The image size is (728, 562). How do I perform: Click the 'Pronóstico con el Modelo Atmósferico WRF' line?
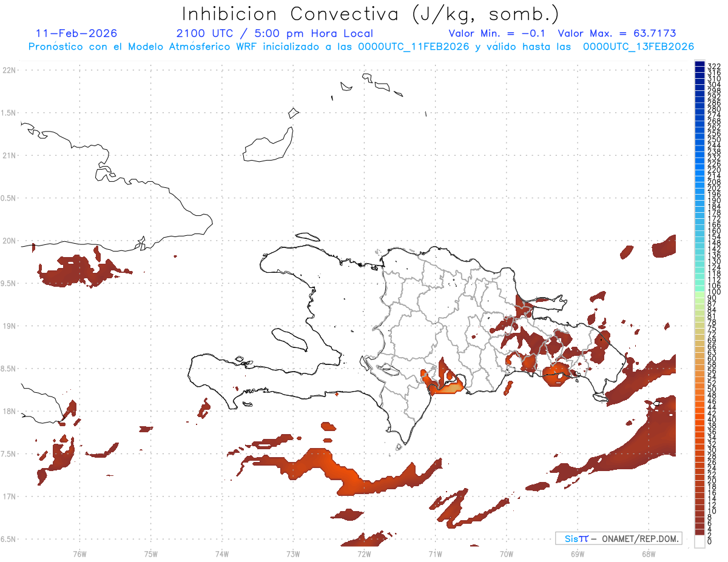(361, 47)
